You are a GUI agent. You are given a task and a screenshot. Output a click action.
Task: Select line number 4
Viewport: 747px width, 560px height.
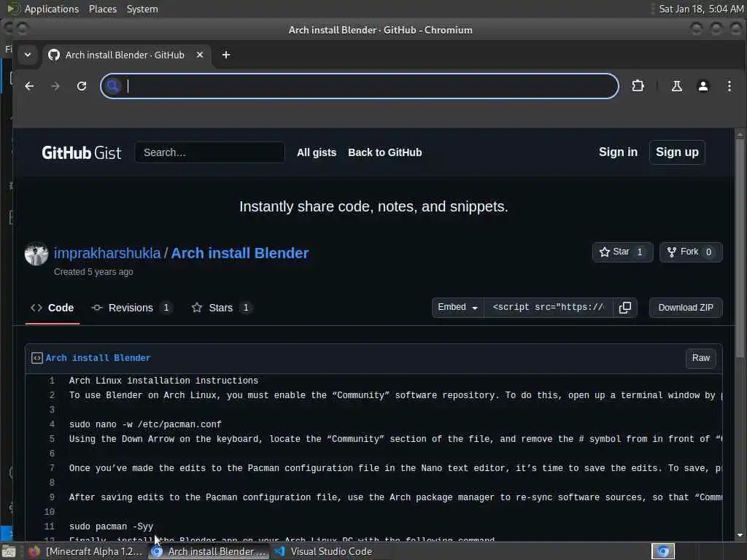pos(52,424)
